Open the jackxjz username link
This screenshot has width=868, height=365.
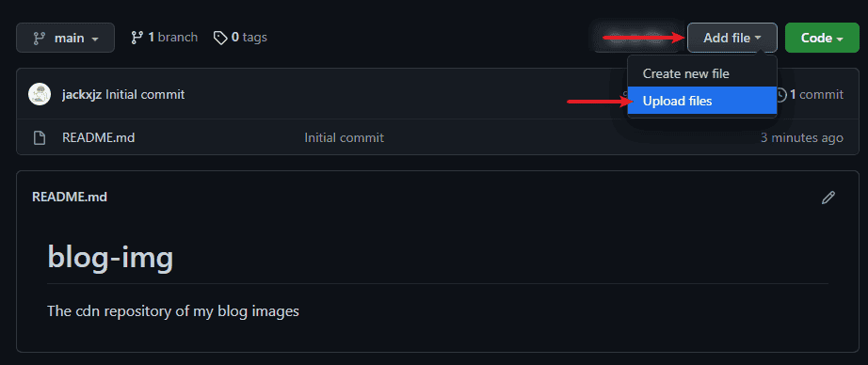pyautogui.click(x=82, y=95)
